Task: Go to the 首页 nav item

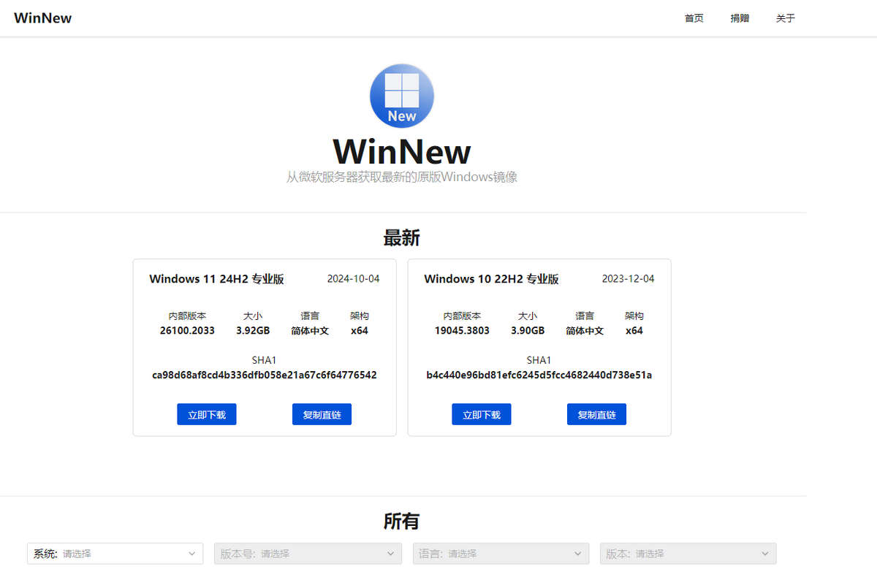Action: pyautogui.click(x=694, y=18)
